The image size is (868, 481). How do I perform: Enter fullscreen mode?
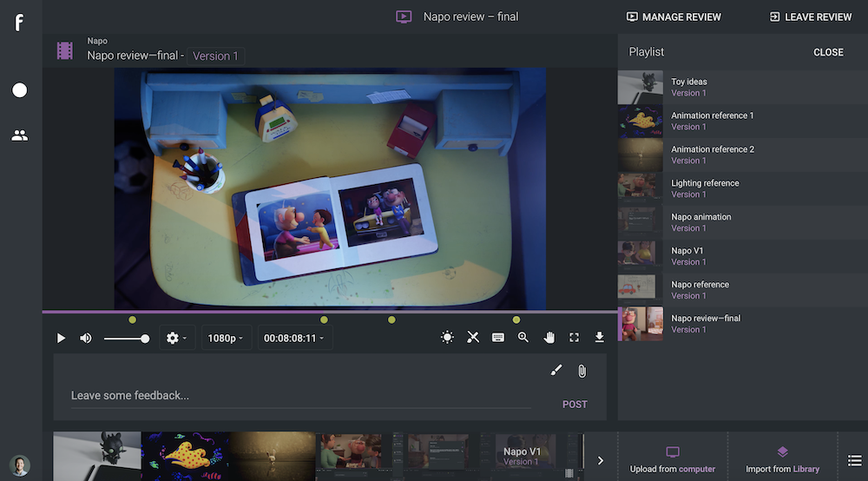(574, 337)
